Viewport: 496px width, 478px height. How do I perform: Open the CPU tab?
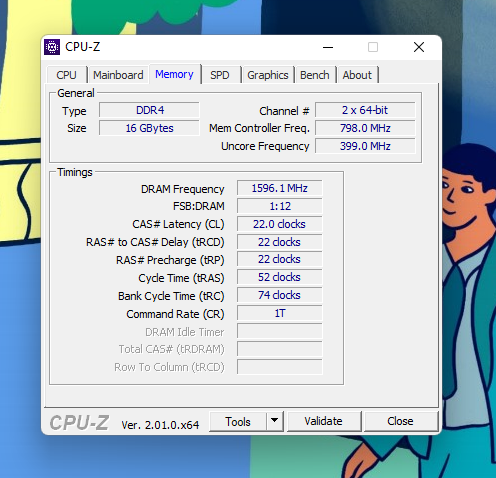click(66, 75)
